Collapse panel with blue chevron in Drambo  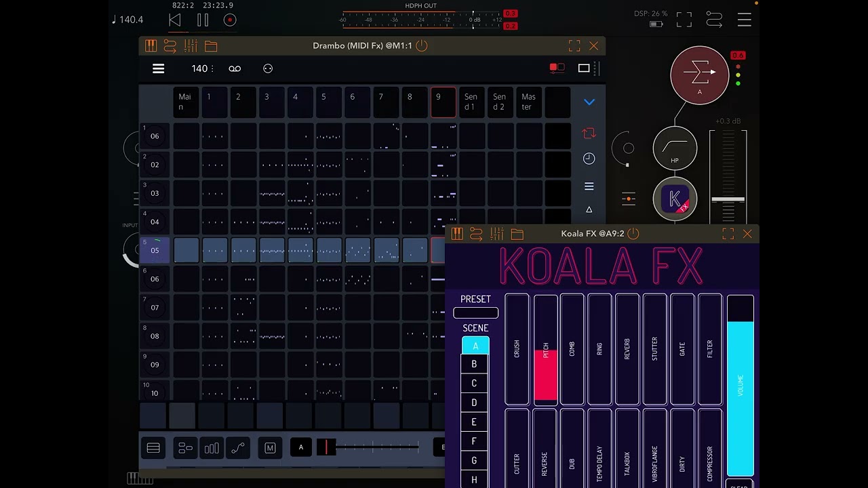pos(589,102)
